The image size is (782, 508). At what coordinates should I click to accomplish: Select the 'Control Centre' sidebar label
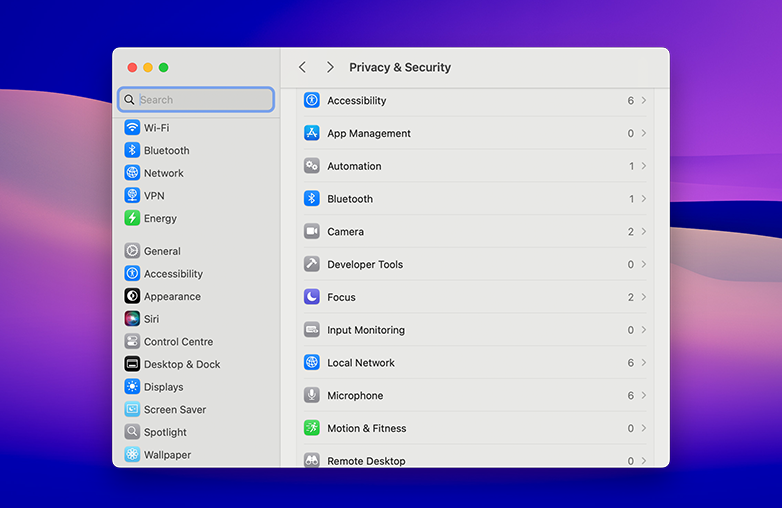pyautogui.click(x=179, y=341)
